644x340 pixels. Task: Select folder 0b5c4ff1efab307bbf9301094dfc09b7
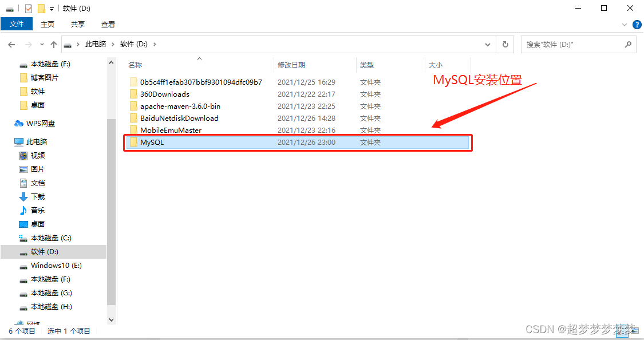pyautogui.click(x=201, y=82)
